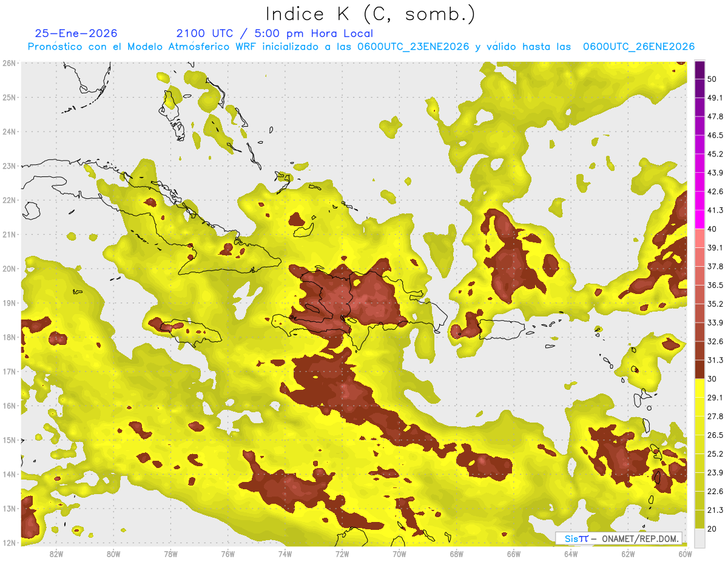Click the colorbar value 50
The image size is (728, 562).
pos(712,79)
